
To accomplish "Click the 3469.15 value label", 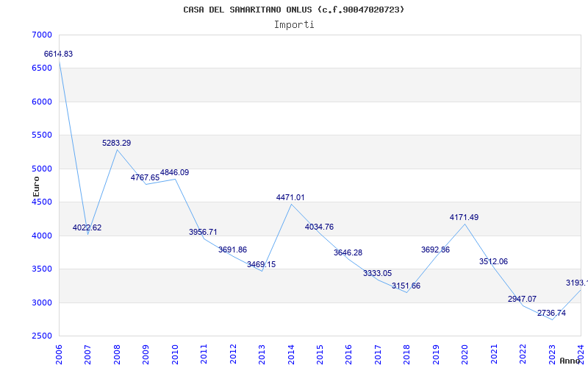I will [262, 265].
